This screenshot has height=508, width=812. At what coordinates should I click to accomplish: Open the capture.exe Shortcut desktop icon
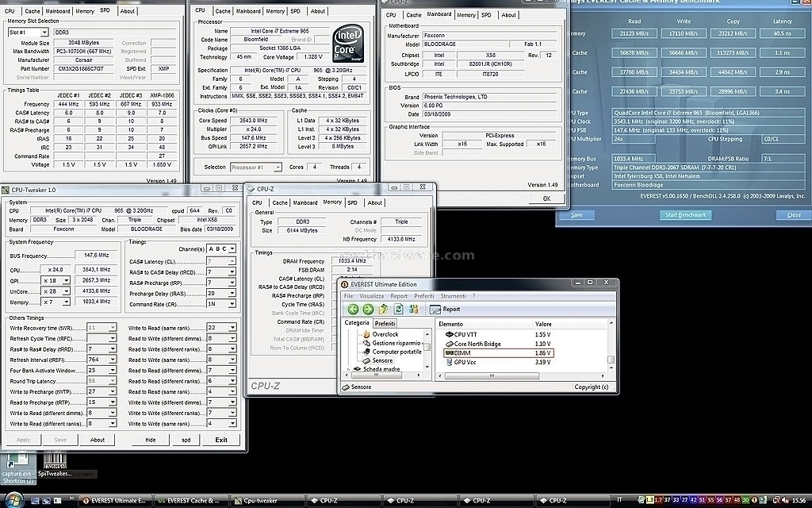point(17,468)
